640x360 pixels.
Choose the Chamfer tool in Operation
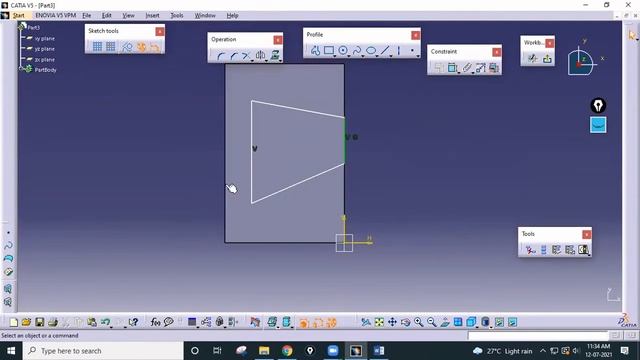[233, 56]
